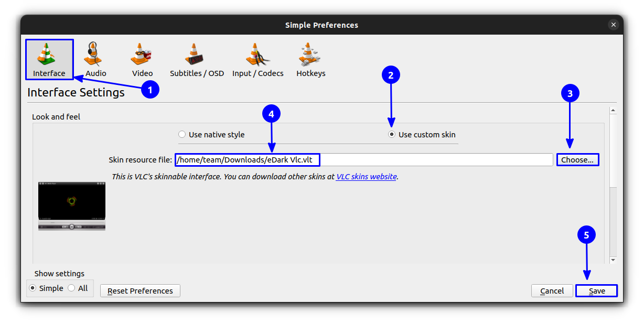Switch Show settings to All
This screenshot has width=644, height=324.
point(78,288)
